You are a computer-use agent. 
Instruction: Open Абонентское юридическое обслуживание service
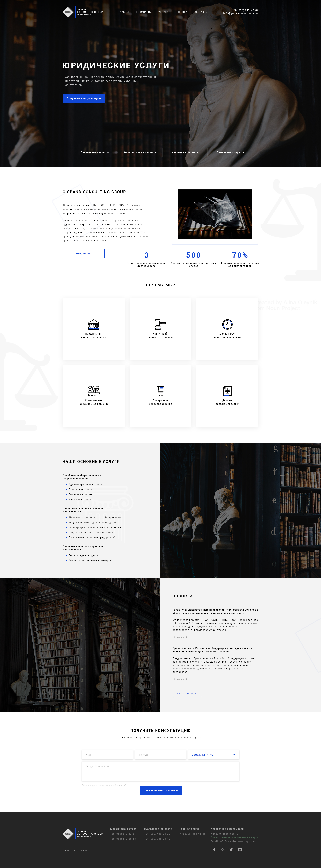[x=95, y=517]
